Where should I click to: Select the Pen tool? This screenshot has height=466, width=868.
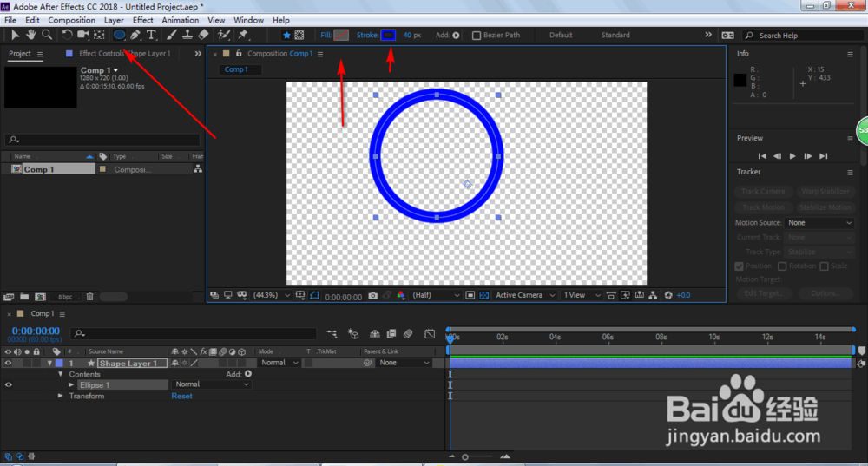click(135, 35)
